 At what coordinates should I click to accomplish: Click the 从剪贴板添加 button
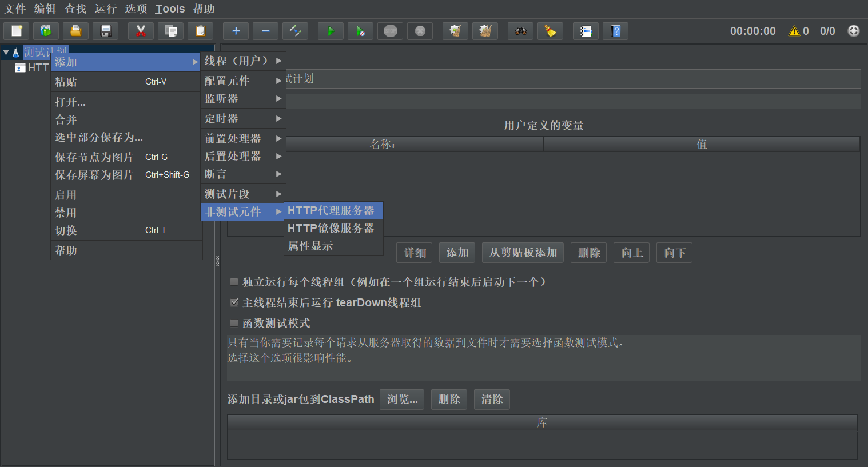point(523,252)
